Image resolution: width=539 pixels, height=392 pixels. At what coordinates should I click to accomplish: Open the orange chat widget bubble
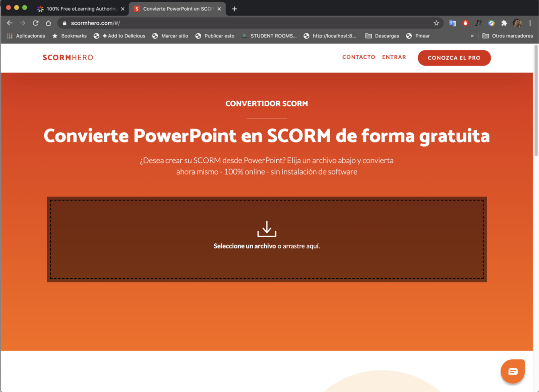tap(512, 371)
